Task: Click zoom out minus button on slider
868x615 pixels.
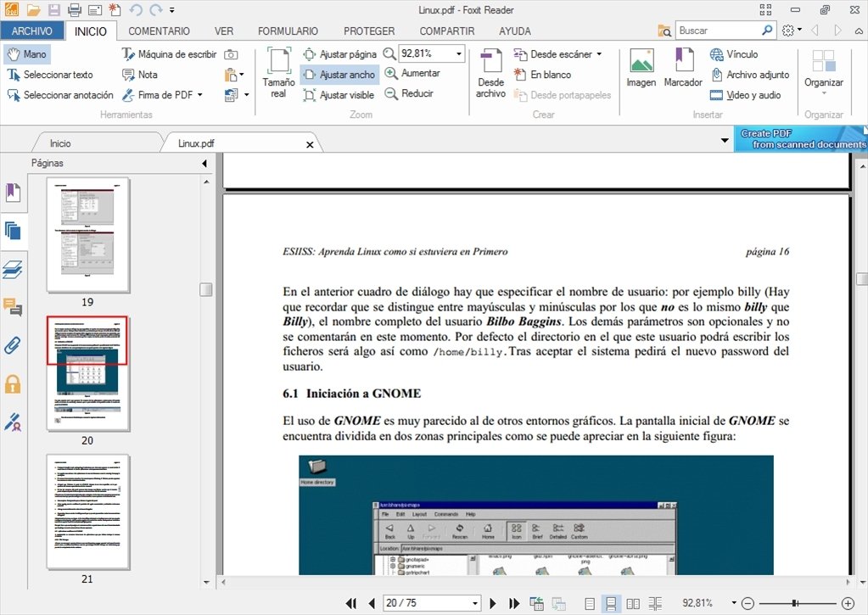Action: click(x=748, y=603)
